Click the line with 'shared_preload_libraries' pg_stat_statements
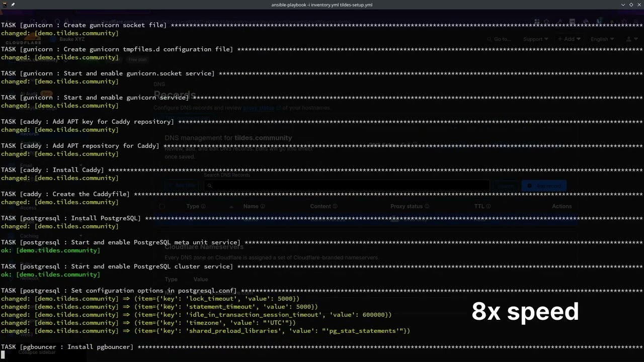644x362 pixels. point(205,331)
